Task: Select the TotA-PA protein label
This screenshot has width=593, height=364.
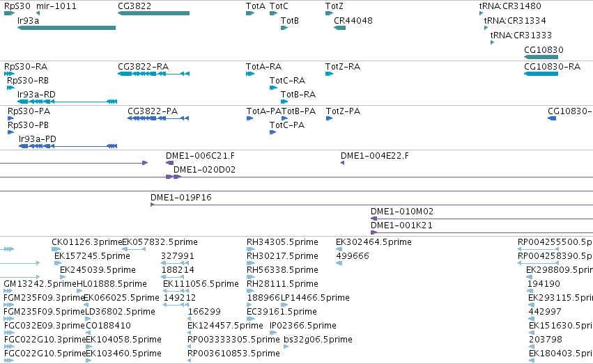Action: pyautogui.click(x=264, y=111)
